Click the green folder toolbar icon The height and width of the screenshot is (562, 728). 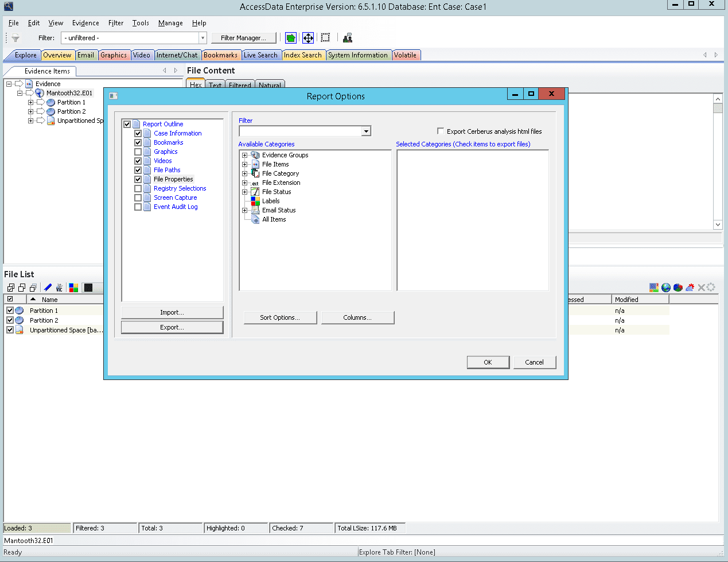click(x=291, y=38)
